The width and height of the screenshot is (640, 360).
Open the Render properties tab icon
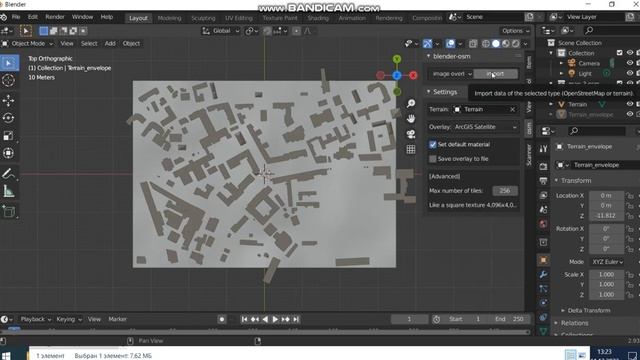tap(543, 166)
